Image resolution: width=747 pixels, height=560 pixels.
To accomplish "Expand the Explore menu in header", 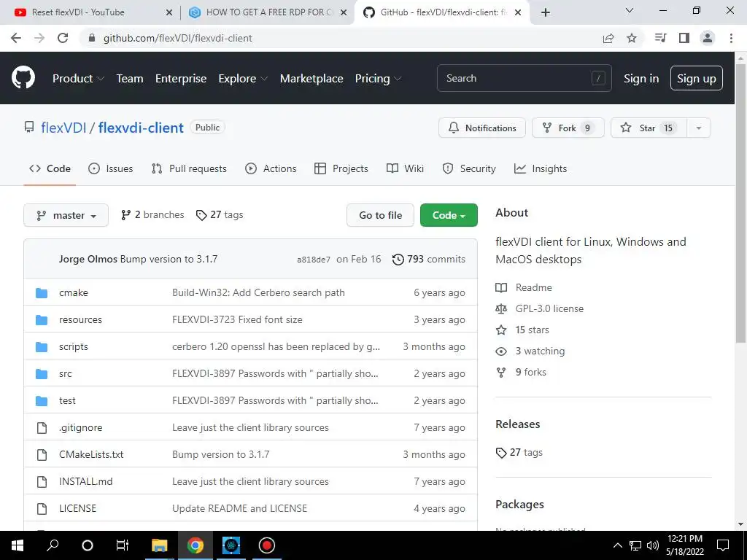I will (243, 79).
